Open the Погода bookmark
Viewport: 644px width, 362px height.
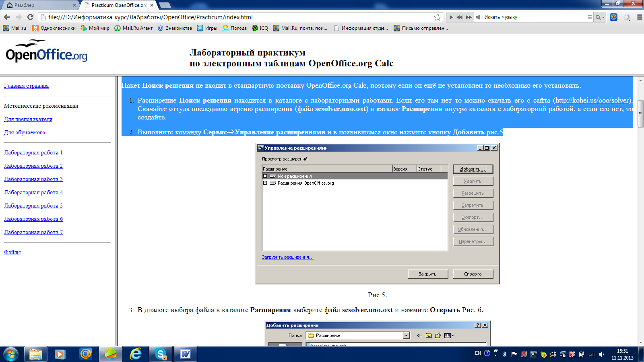click(x=235, y=28)
